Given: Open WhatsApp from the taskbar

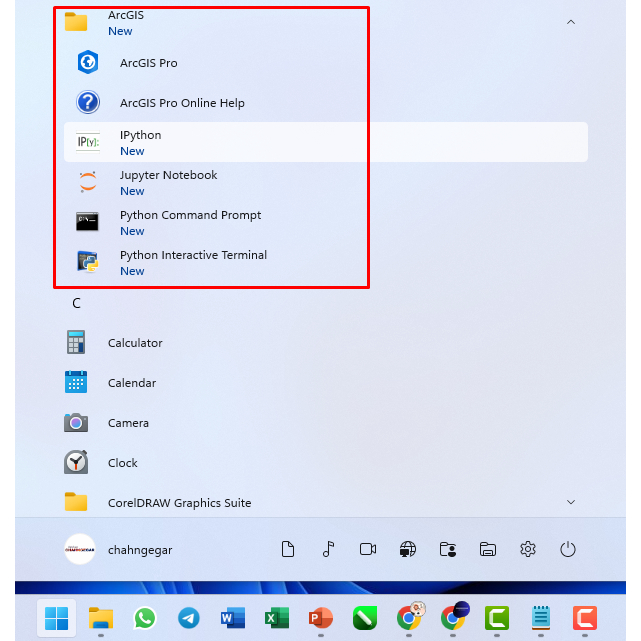Looking at the screenshot, I should (x=145, y=617).
